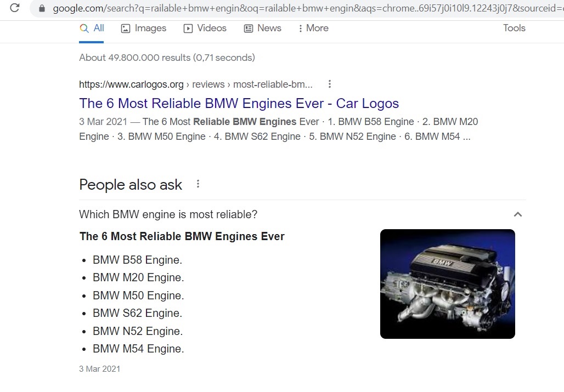Click 'BMW S62 Engine.' list item
Image resolution: width=564 pixels, height=392 pixels.
[137, 313]
